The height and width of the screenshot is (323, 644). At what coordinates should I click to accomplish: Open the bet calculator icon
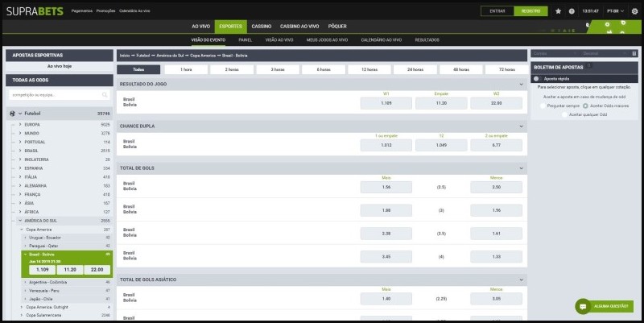pyautogui.click(x=634, y=53)
